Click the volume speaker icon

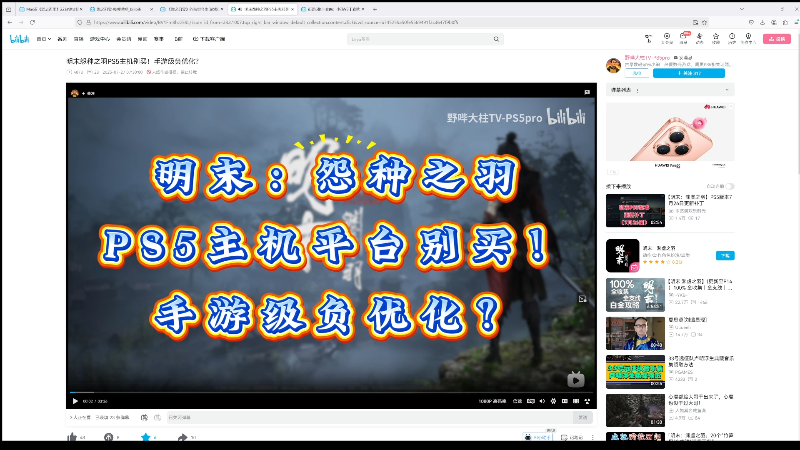coord(542,401)
